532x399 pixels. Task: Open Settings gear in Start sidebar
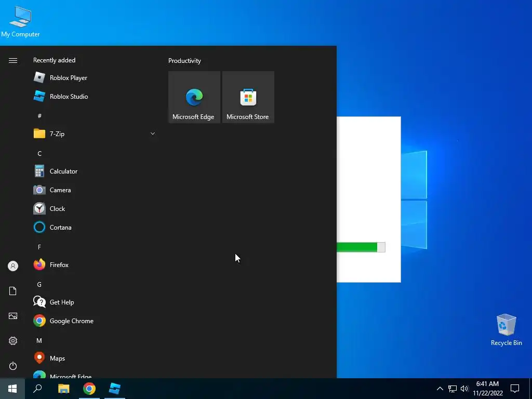click(13, 341)
